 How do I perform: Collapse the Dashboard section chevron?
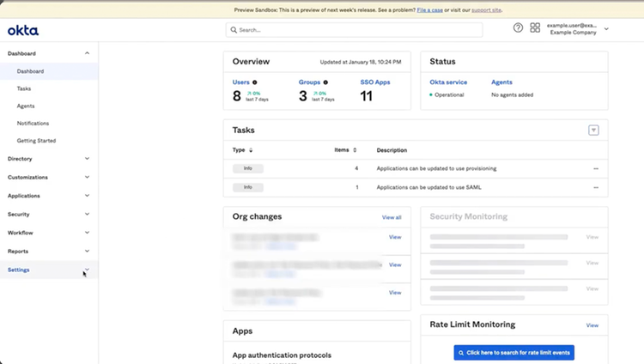click(x=87, y=53)
